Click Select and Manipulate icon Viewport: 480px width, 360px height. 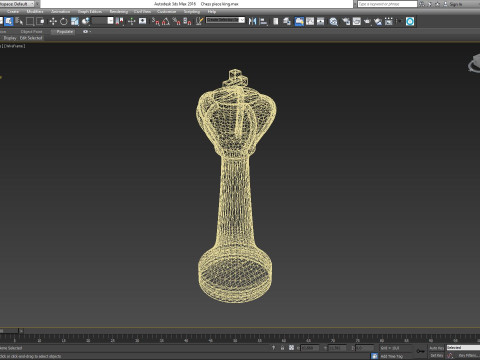coord(131,21)
